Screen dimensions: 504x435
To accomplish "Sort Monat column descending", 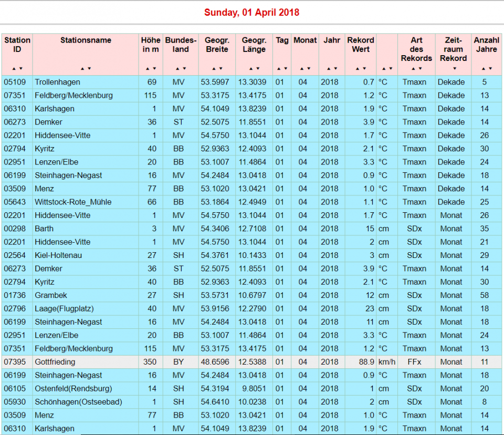I will point(308,68).
